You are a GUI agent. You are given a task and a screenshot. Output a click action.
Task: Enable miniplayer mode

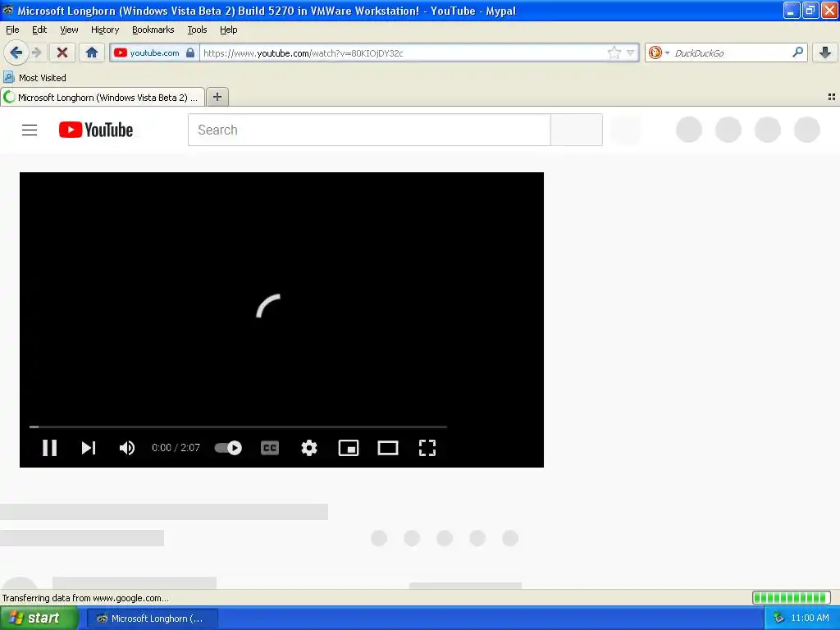349,448
